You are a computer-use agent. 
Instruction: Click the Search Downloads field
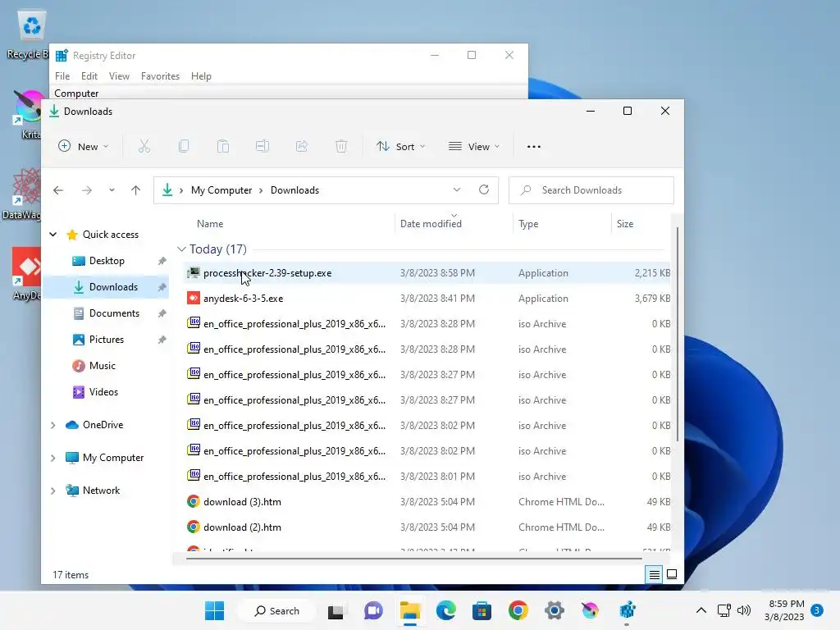[x=591, y=190]
